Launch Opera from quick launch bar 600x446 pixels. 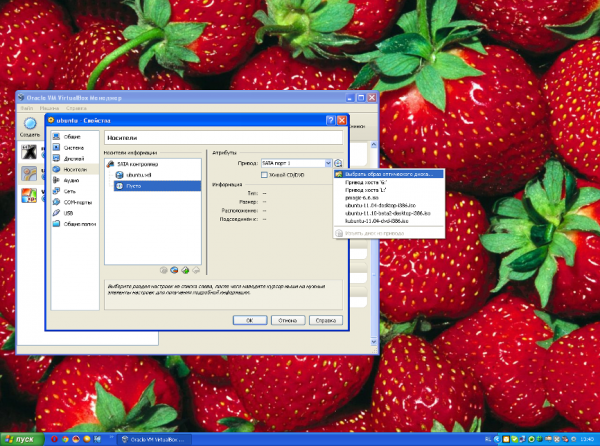(x=54, y=439)
